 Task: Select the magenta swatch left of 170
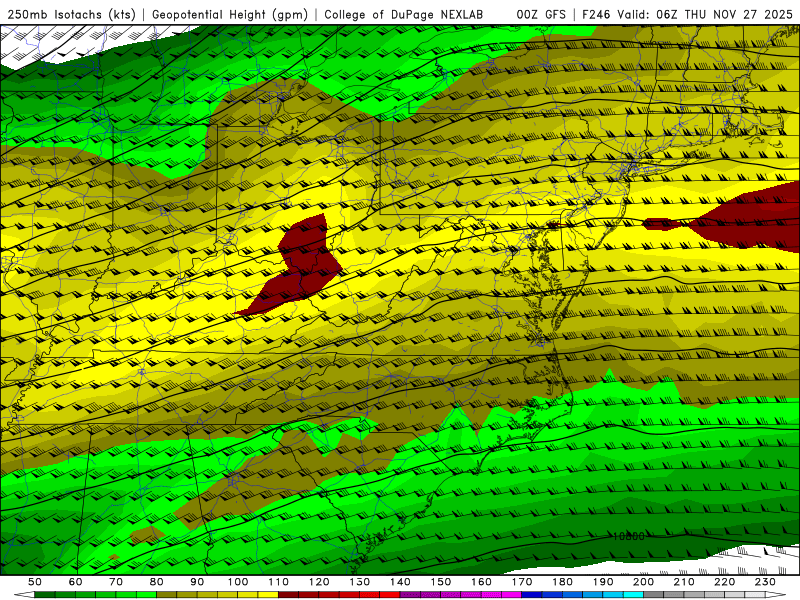512,595
